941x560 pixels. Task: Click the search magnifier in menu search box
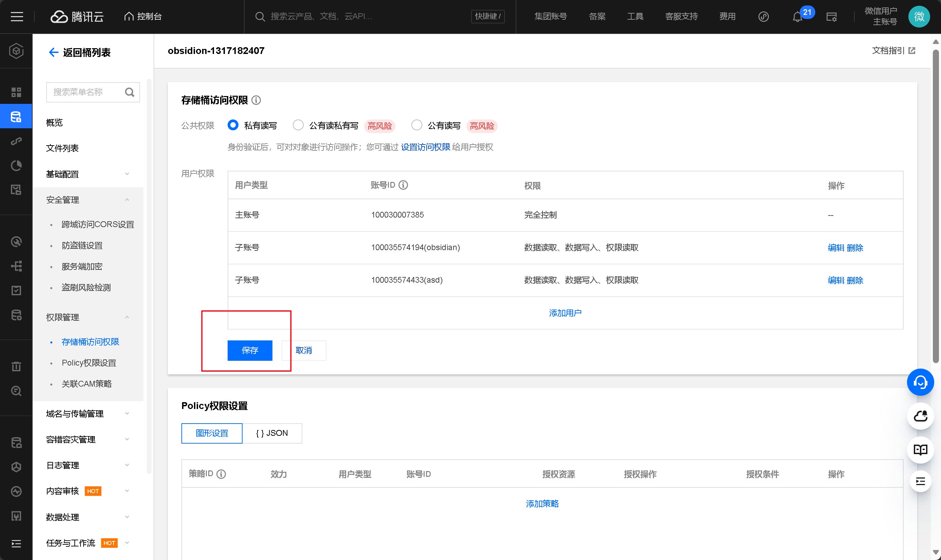129,92
